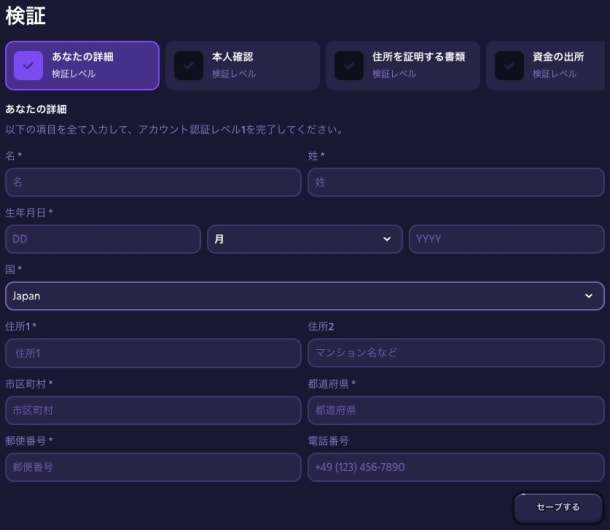
Task: Focus the 住所2 マンション名など field
Action: [x=456, y=353]
